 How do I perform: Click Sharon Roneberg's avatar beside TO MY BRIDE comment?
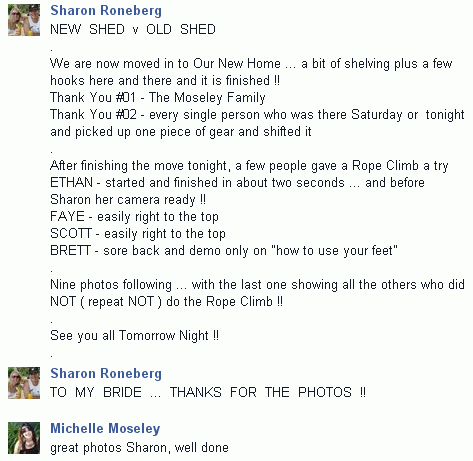click(x=24, y=383)
